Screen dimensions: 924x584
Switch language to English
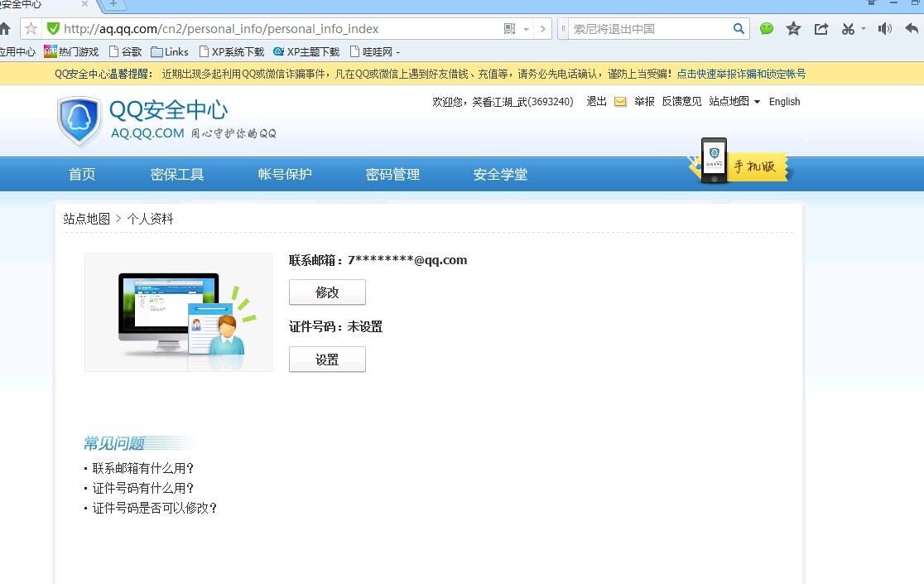(x=784, y=101)
